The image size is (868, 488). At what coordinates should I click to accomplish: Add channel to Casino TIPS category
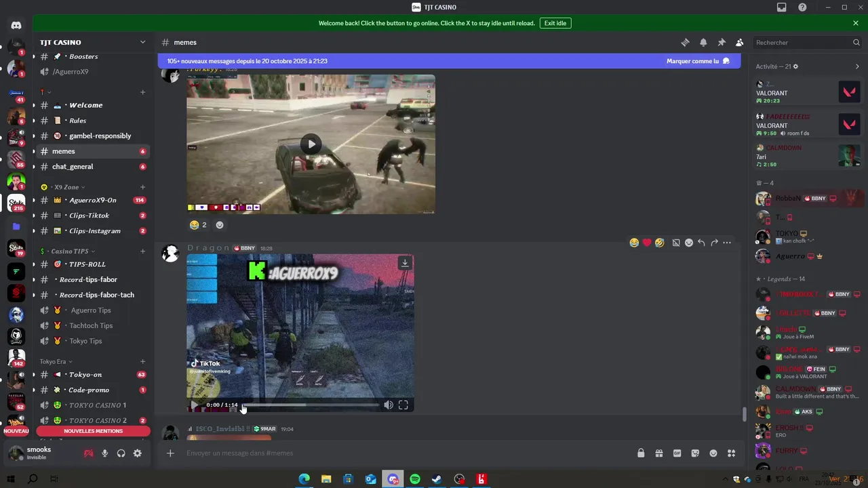(142, 251)
